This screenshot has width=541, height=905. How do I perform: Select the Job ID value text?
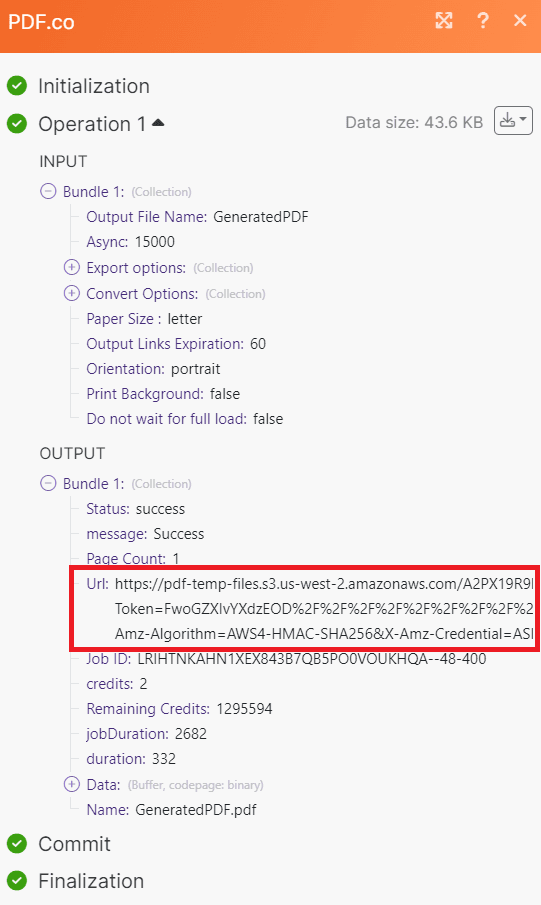coord(312,659)
